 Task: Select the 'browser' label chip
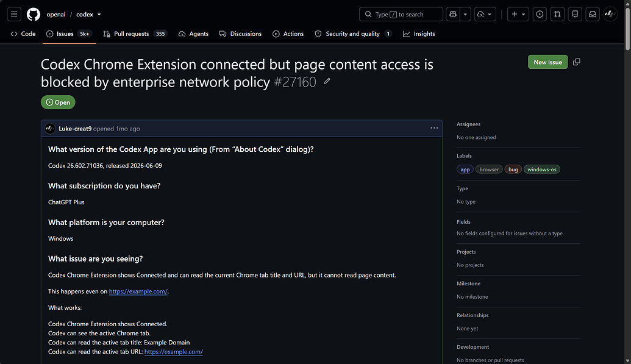(x=489, y=170)
